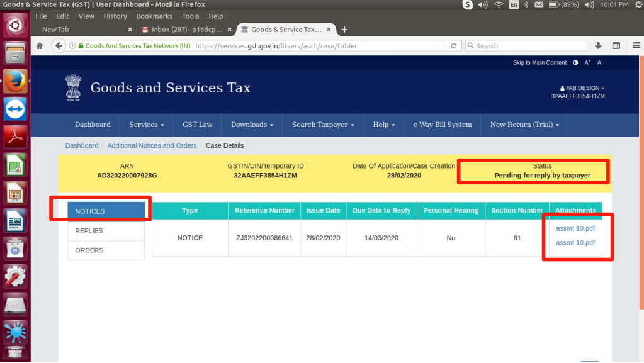
Task: Expand the Search Taxpayer dropdown
Action: (323, 125)
